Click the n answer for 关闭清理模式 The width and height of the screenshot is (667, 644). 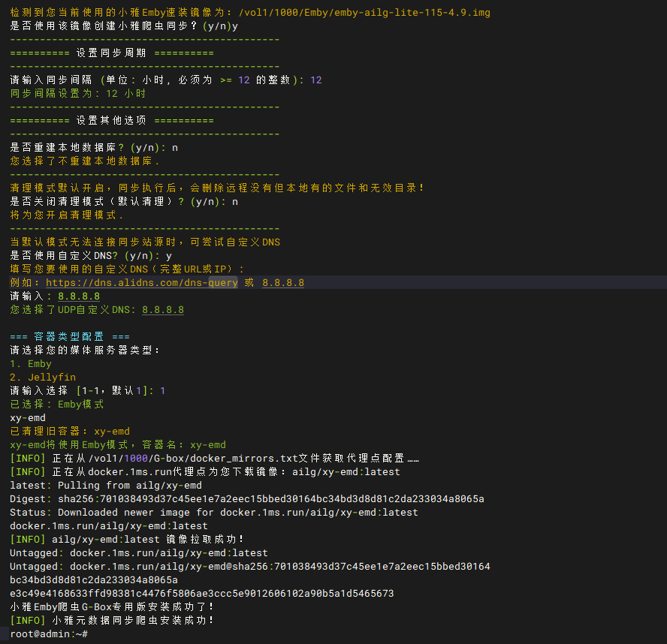tap(234, 201)
